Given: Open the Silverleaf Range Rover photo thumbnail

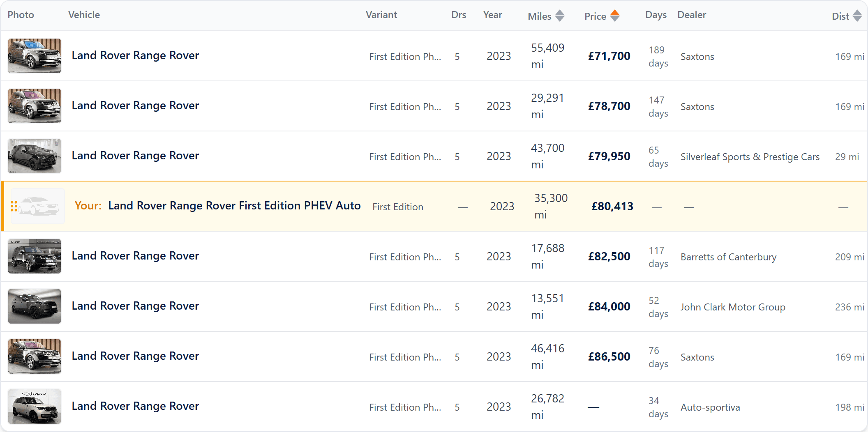Looking at the screenshot, I should pos(35,156).
